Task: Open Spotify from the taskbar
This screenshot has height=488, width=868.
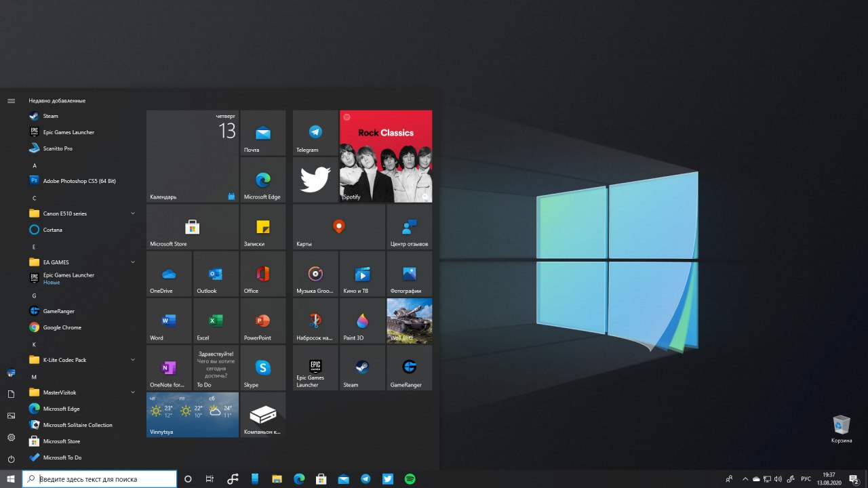Action: 410,479
